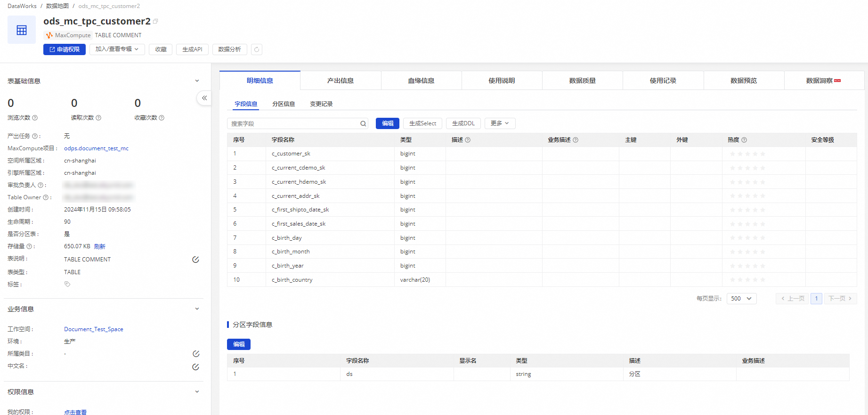Edit 中文名 using its pencil icon
The width and height of the screenshot is (868, 415).
point(196,367)
